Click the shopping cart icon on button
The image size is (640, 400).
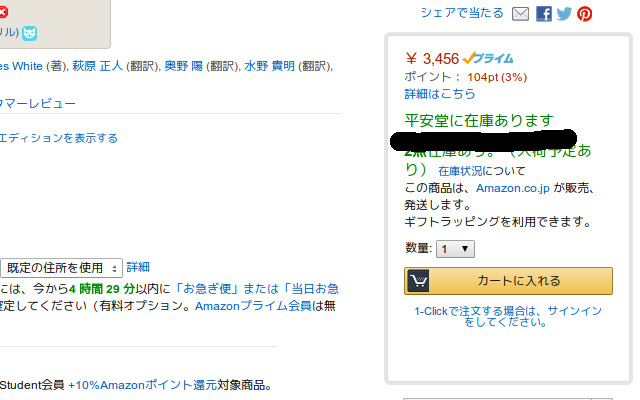(x=418, y=281)
